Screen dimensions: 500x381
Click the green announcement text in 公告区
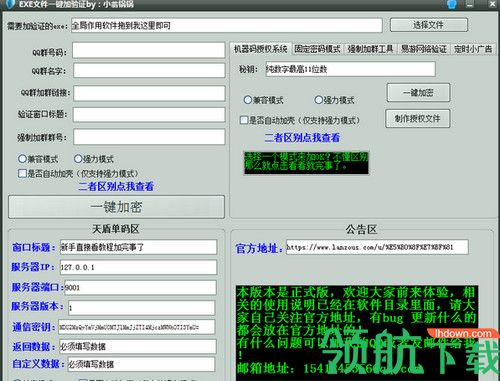(357, 333)
